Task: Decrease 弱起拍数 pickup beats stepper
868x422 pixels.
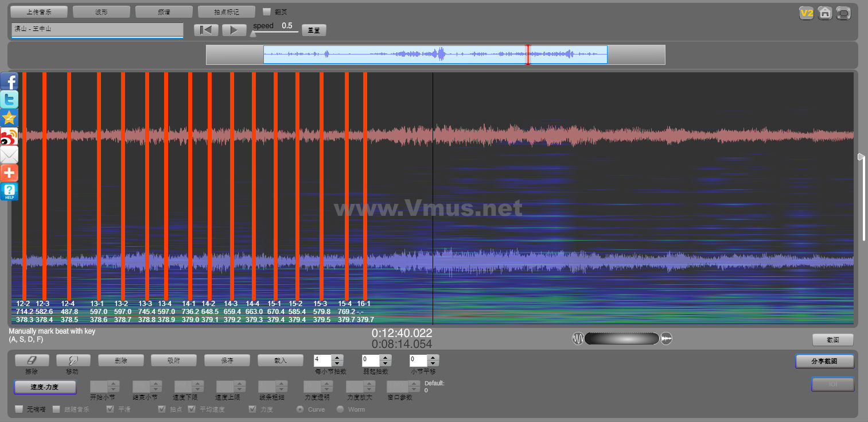Action: point(386,363)
